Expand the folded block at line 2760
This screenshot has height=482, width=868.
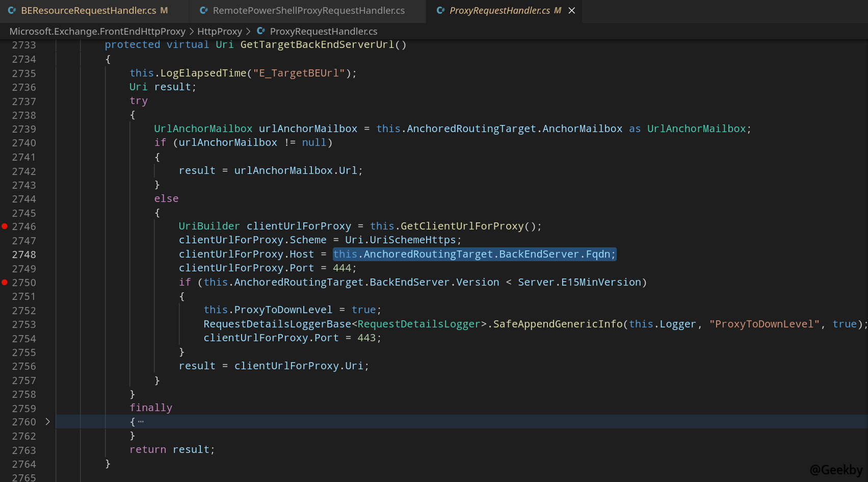[47, 421]
